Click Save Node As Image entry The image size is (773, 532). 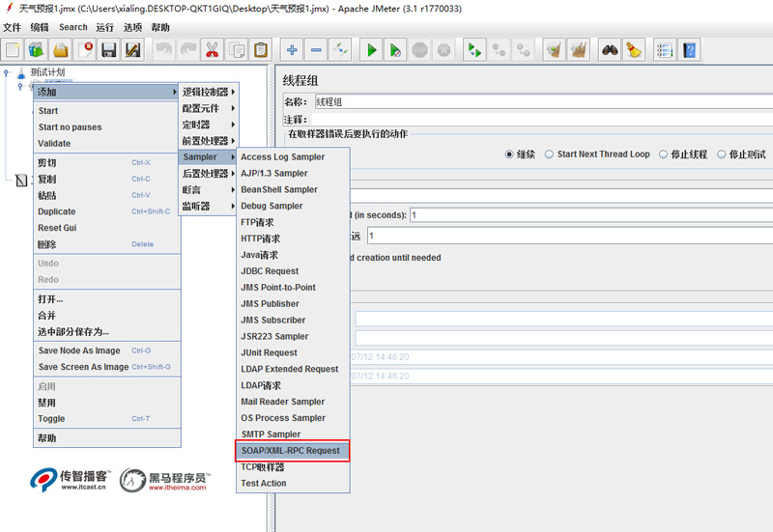[106, 350]
